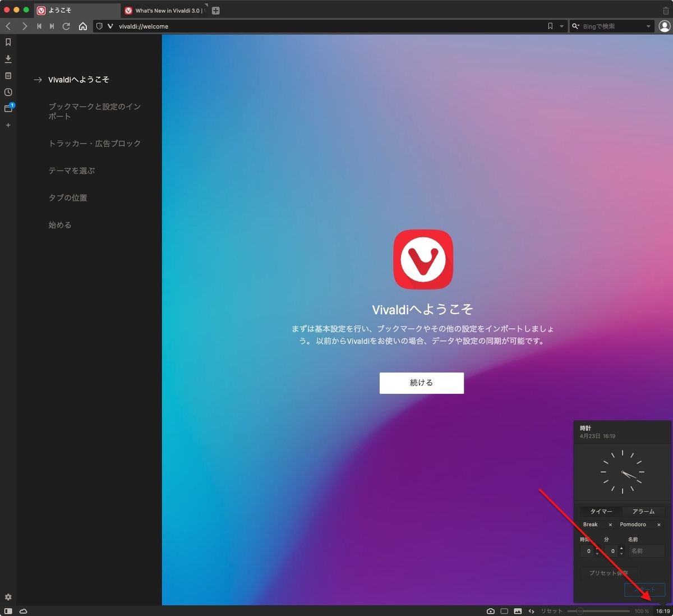Screen dimensions: 673x616
Task: Go to トラッカー・広告ブロック step
Action: tap(94, 144)
